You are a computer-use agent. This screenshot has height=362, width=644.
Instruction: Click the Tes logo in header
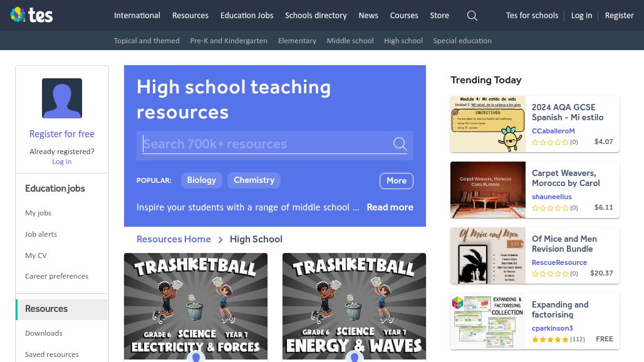coord(31,16)
